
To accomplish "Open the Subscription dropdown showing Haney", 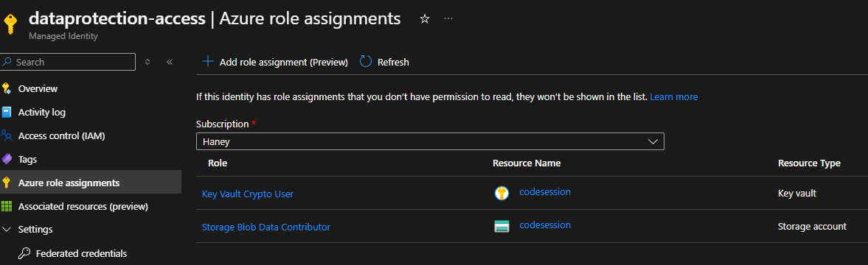I will (x=430, y=141).
